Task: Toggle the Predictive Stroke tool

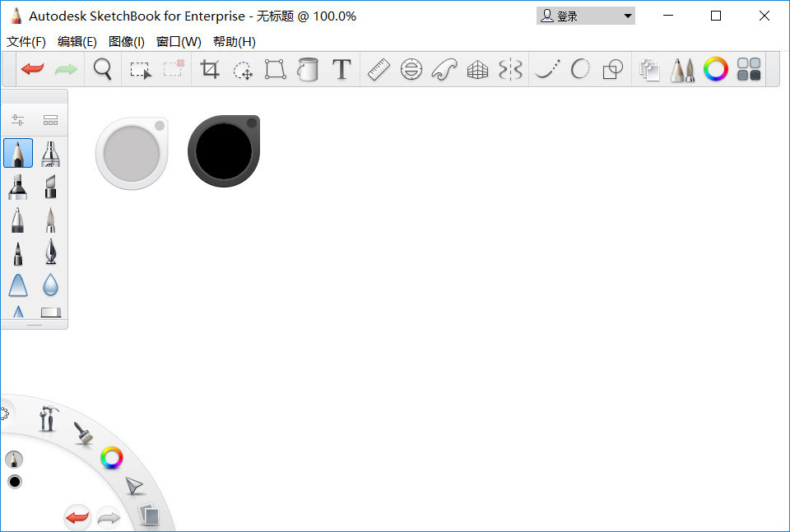Action: [580, 69]
